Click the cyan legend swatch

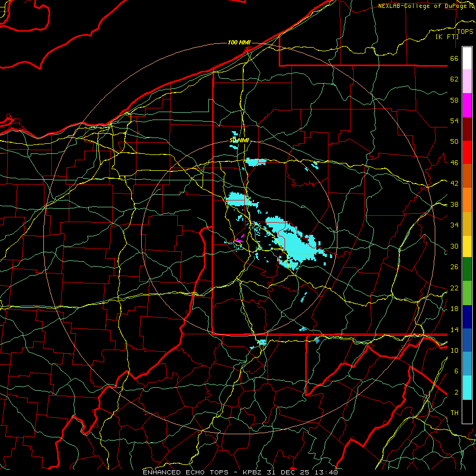click(x=467, y=388)
